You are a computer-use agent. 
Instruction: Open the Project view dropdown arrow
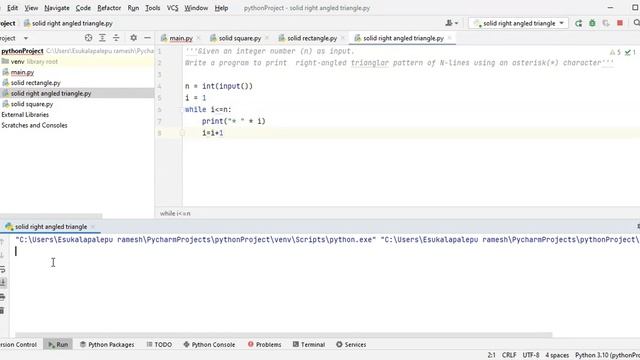[26, 38]
